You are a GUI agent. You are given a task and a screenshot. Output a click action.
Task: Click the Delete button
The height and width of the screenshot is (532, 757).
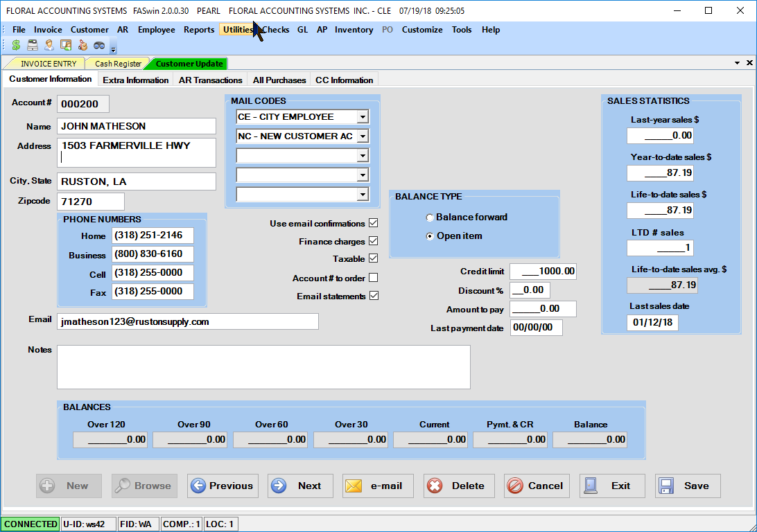point(459,486)
